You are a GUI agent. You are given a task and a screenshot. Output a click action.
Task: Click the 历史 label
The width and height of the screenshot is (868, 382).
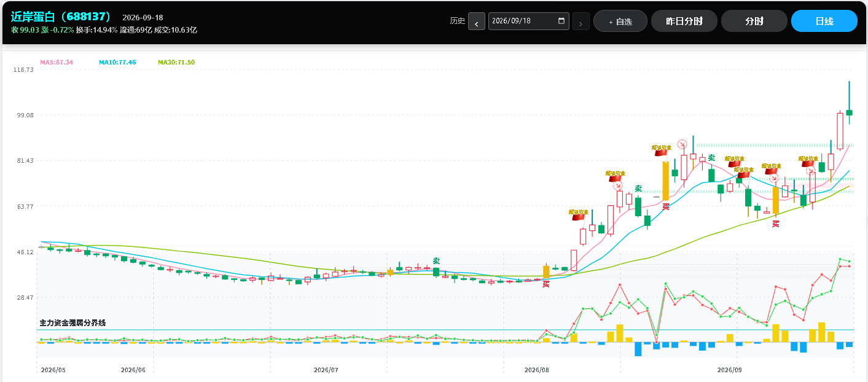(x=458, y=21)
